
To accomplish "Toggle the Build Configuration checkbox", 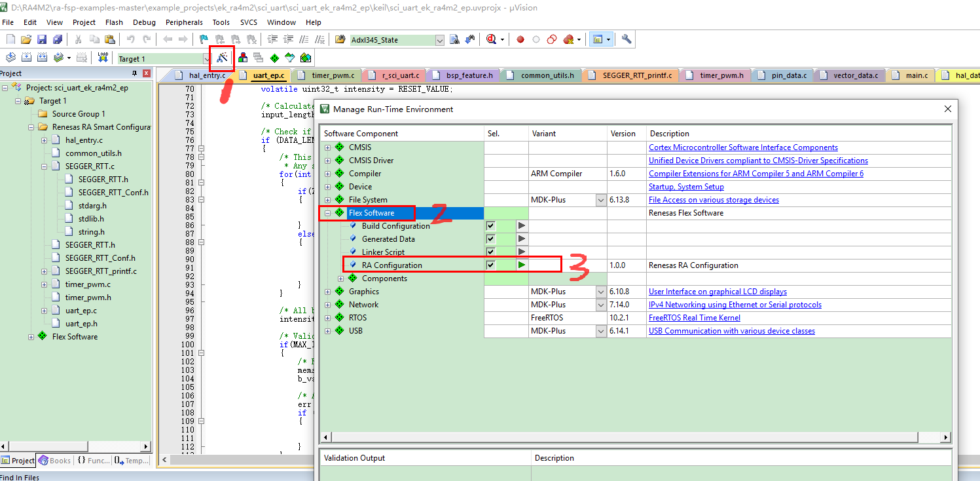I will pos(490,226).
